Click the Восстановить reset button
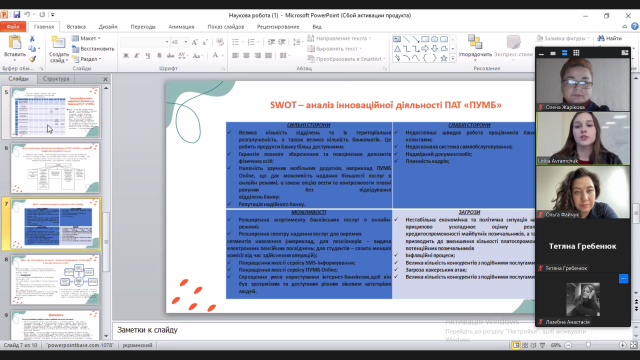 click(93, 49)
